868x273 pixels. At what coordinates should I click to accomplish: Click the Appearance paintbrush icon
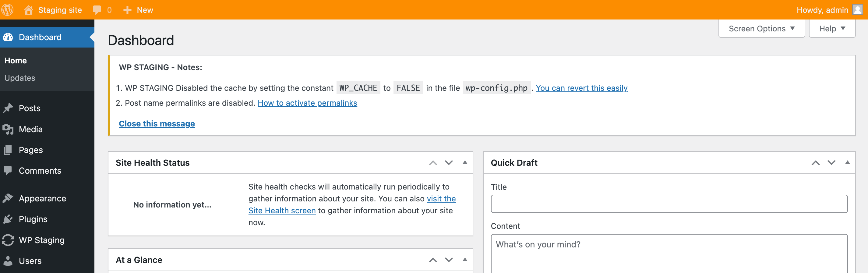pos(8,198)
